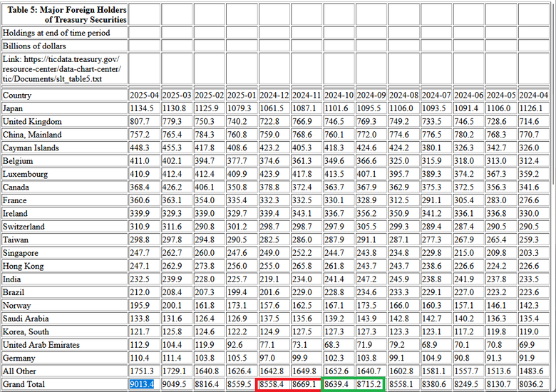Image resolution: width=556 pixels, height=392 pixels.
Task: Click the 2025-04 column header
Action: pos(144,96)
